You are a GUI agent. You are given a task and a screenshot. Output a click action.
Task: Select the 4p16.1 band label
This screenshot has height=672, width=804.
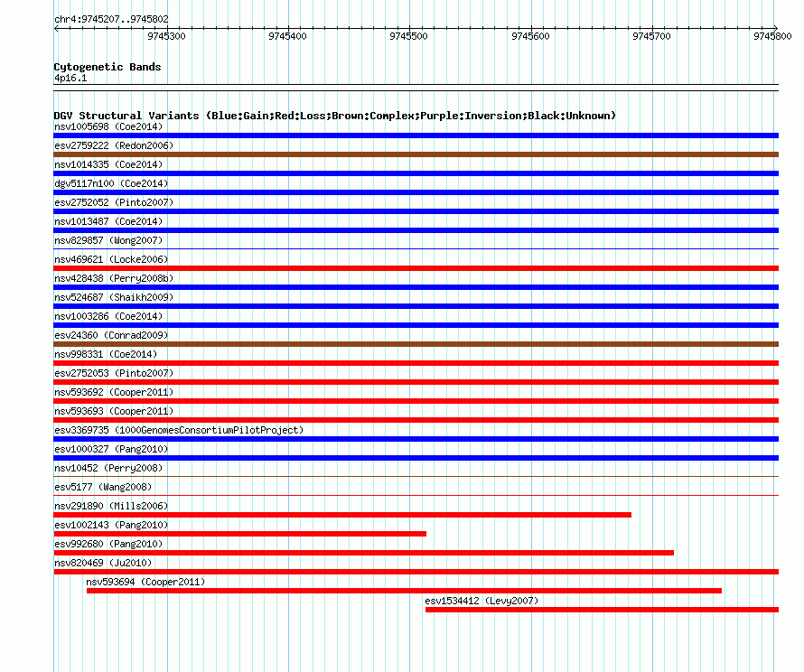(70, 78)
